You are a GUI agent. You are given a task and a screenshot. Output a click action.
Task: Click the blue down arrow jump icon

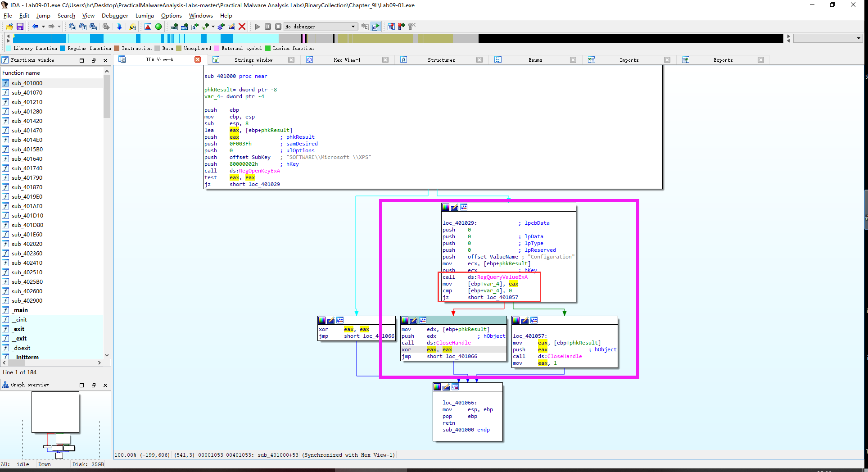click(x=119, y=27)
